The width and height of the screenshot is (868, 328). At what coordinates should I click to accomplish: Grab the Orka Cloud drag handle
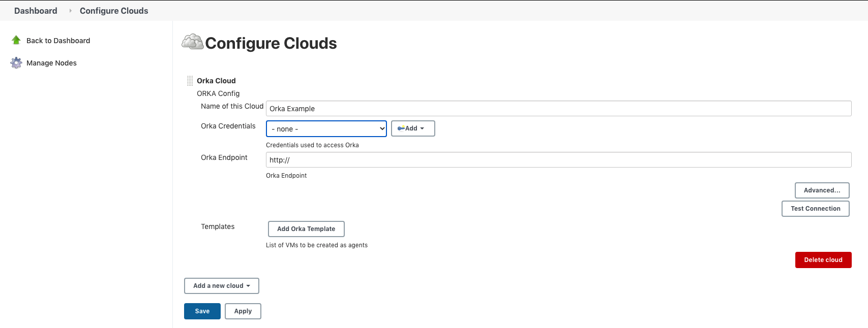(190, 81)
